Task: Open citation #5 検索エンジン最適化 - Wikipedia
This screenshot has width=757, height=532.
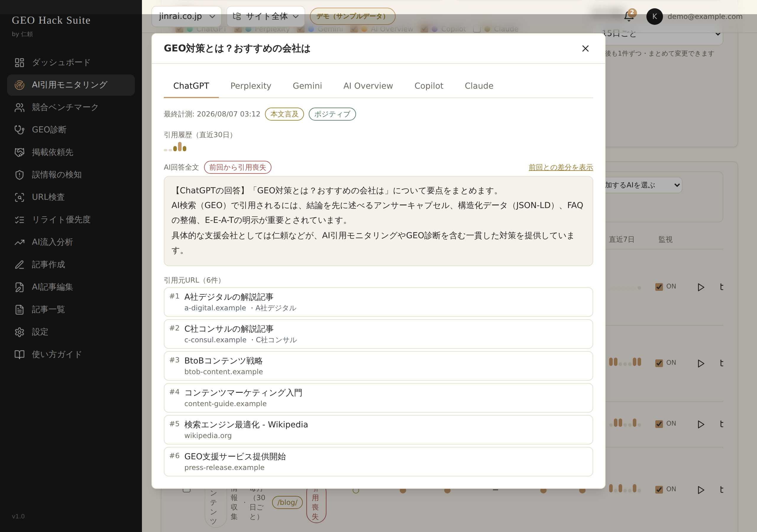Action: (x=378, y=430)
